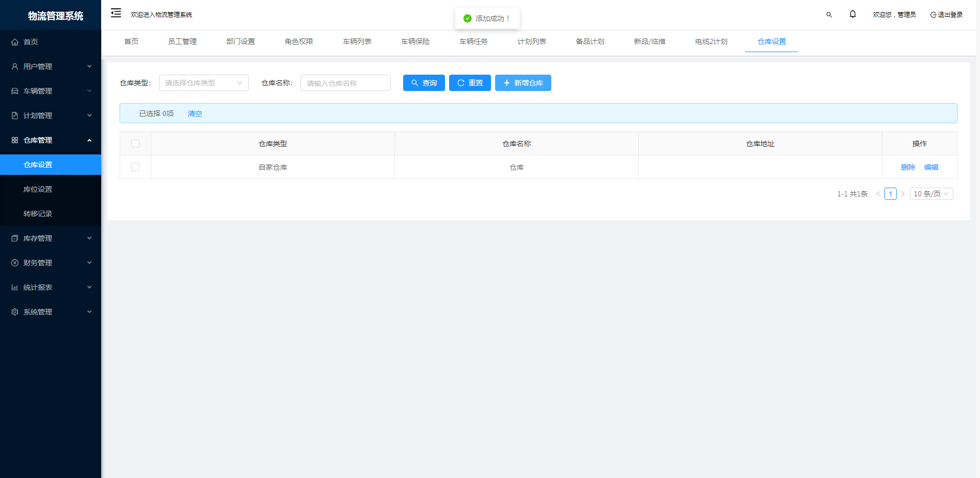980x478 pixels.
Task: Click the logout icon next to 退出登录
Action: 933,15
